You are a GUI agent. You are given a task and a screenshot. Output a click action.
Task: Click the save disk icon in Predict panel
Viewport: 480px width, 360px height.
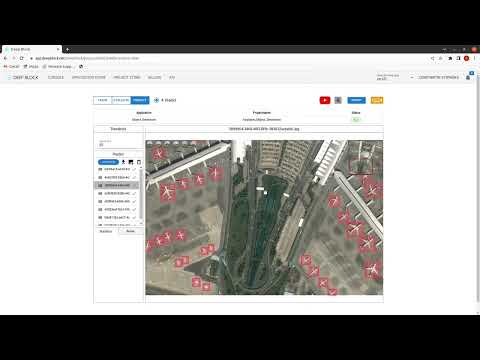[131, 162]
